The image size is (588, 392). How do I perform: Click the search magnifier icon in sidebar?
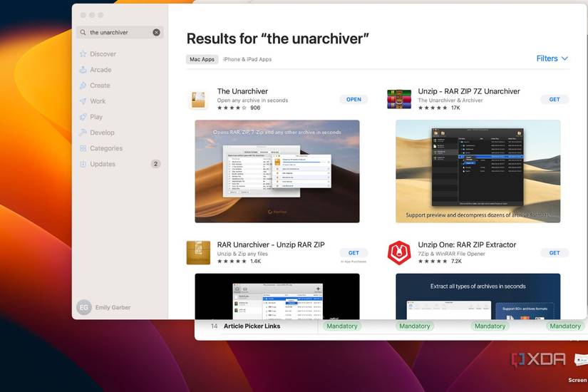point(83,33)
